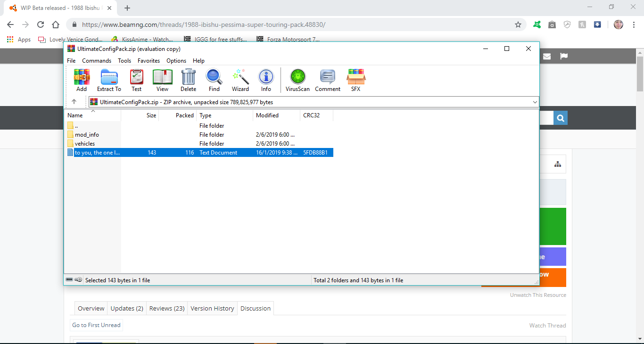Click the drive icon in status bar
The image size is (644, 344).
pyautogui.click(x=69, y=280)
